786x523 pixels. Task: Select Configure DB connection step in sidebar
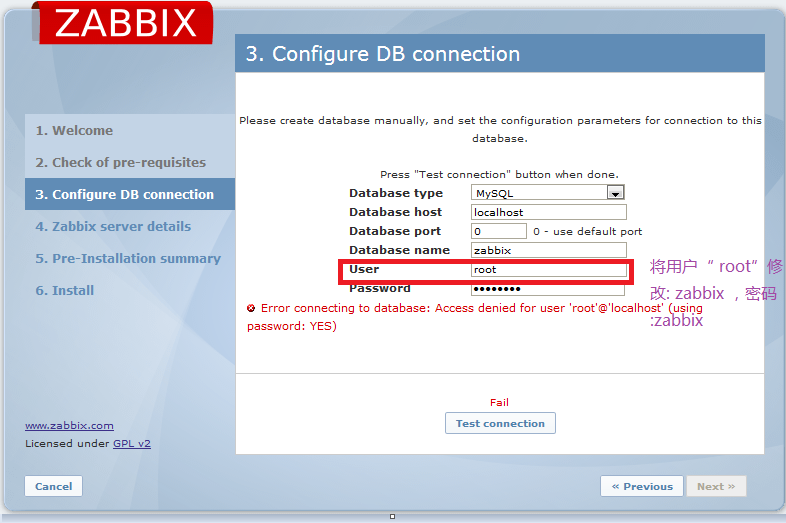[x=124, y=194]
